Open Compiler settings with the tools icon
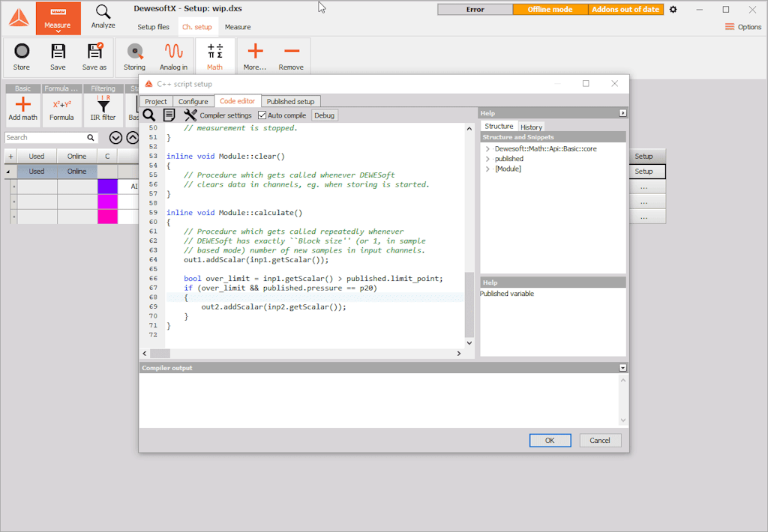 [x=190, y=115]
